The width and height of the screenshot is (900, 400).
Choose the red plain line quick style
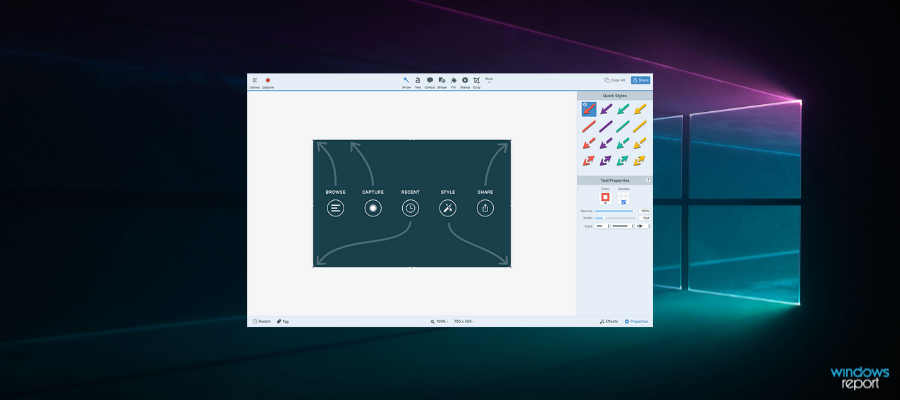(589, 126)
